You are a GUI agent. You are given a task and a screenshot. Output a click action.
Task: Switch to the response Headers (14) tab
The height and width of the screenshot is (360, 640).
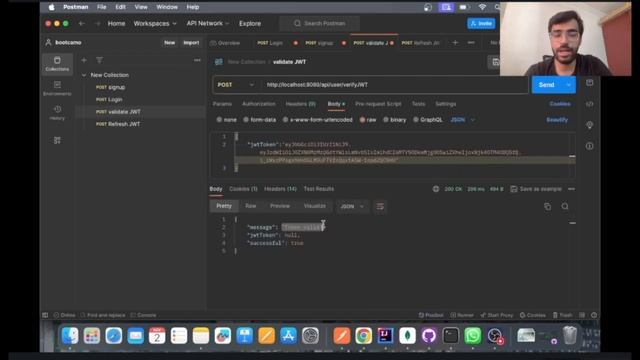(x=280, y=189)
